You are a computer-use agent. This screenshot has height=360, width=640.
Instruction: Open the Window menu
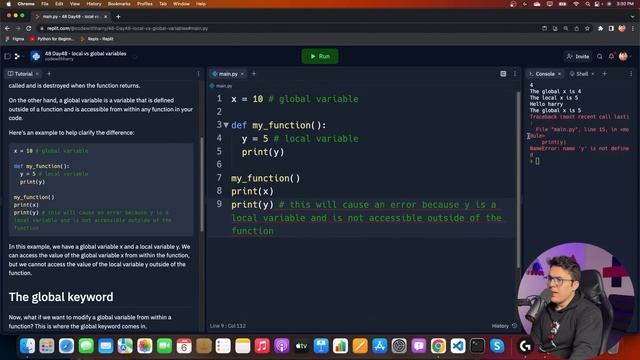pos(181,4)
